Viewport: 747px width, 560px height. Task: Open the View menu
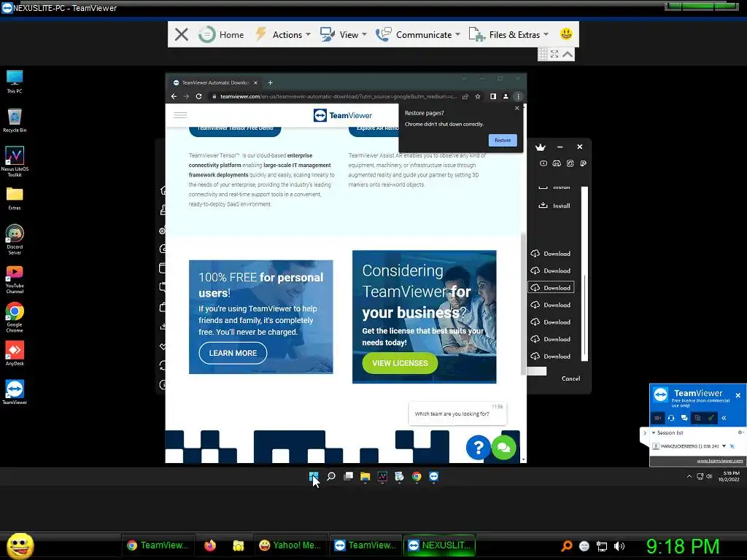tap(344, 34)
